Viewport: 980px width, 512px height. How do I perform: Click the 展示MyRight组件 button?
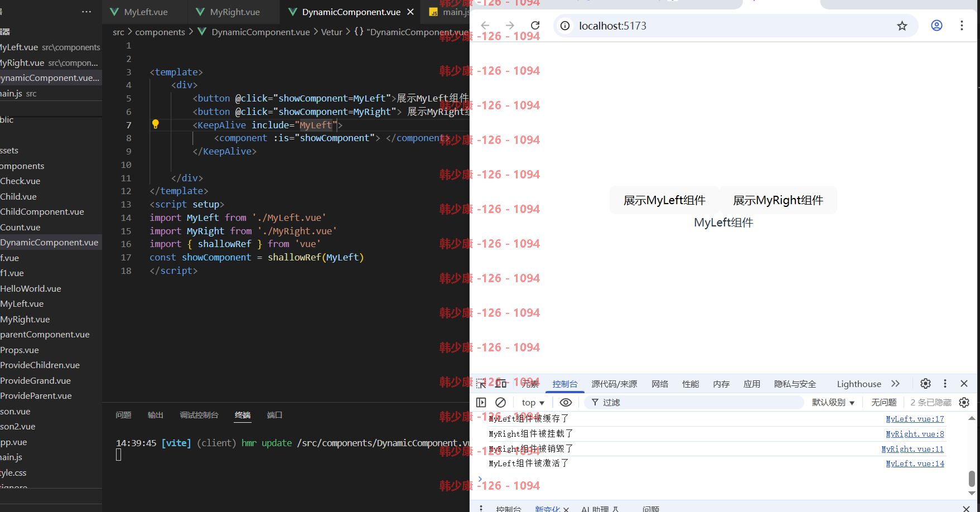778,200
